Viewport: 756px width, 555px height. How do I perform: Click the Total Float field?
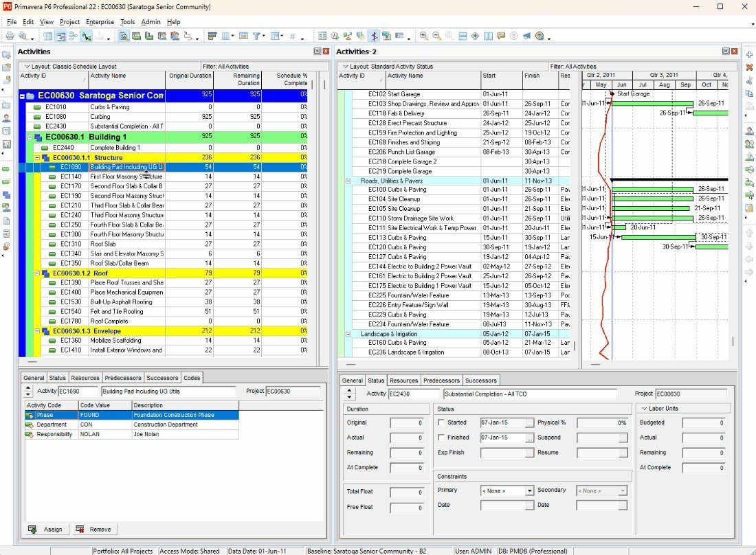[x=406, y=492]
